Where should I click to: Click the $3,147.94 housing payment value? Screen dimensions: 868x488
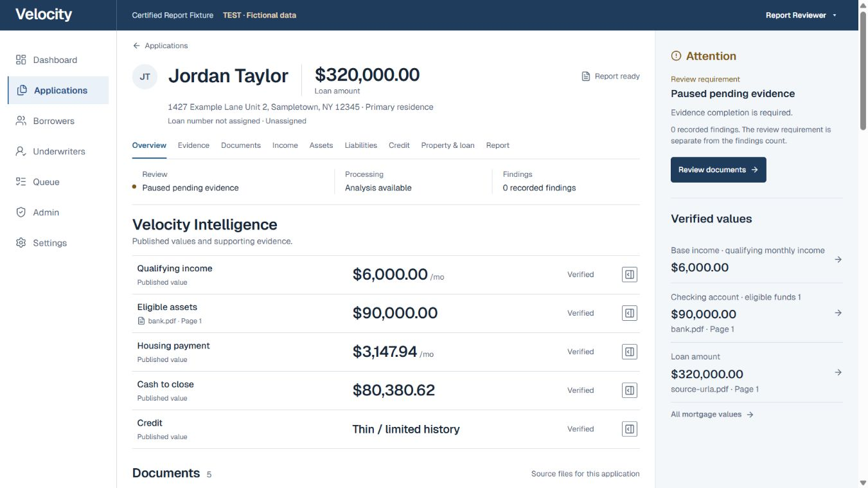pos(385,352)
